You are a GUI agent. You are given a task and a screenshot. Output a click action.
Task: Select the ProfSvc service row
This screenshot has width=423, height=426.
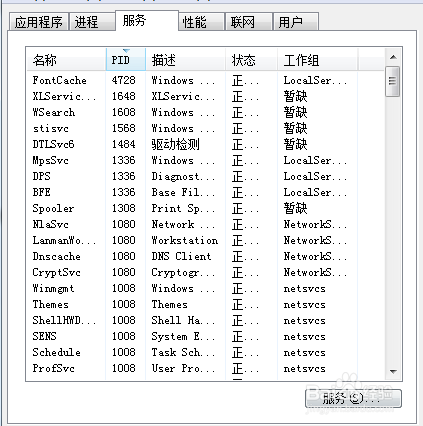[205, 368]
